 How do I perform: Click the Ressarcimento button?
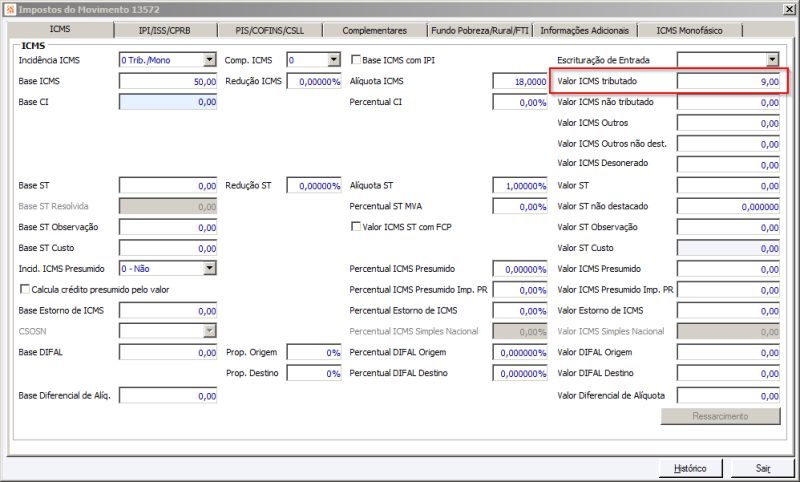coord(720,416)
